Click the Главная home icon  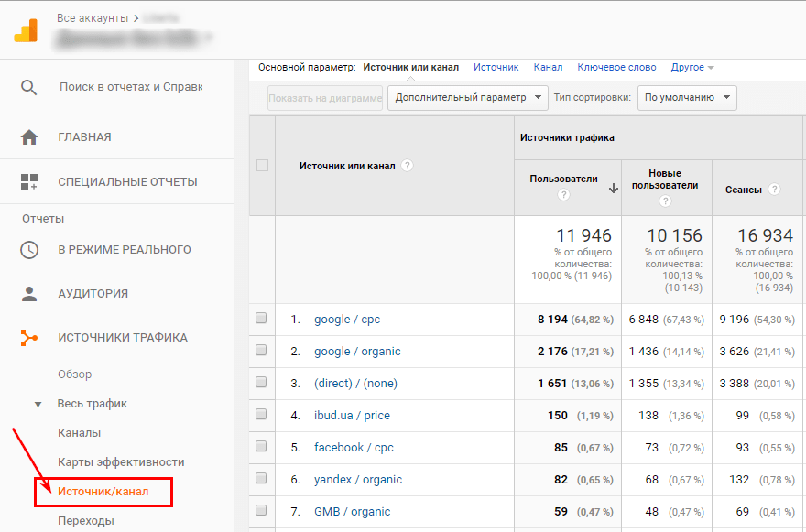pos(29,137)
